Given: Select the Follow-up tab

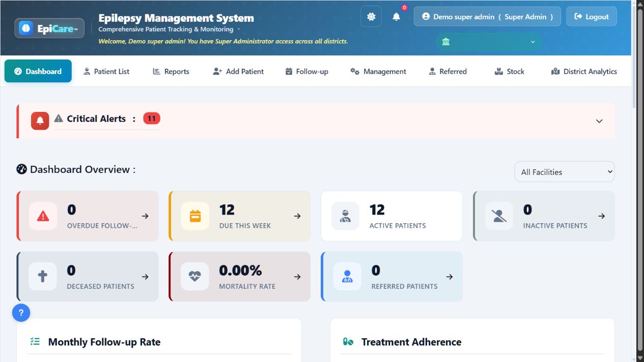Looking at the screenshot, I should point(306,71).
